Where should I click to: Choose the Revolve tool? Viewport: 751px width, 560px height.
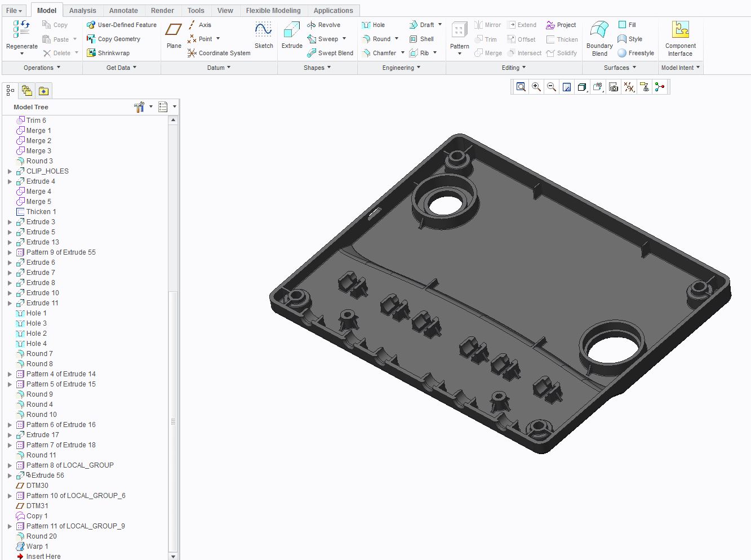[x=324, y=25]
